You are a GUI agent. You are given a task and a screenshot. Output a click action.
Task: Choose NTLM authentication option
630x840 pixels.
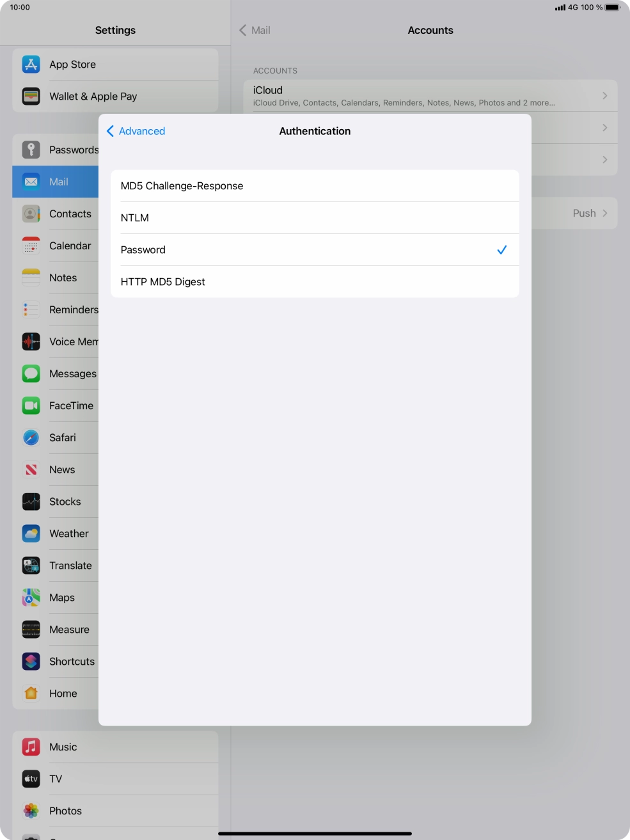pyautogui.click(x=314, y=218)
